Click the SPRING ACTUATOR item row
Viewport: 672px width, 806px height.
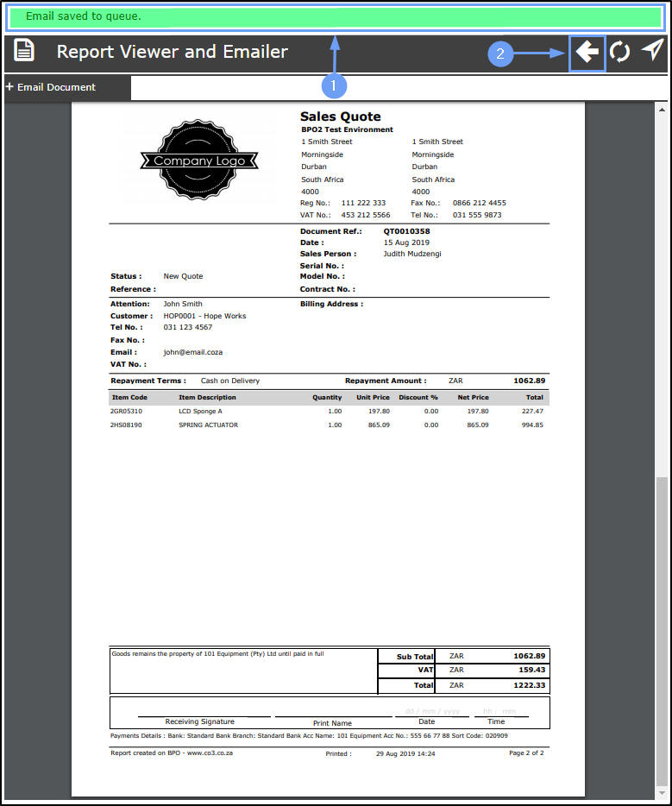(x=326, y=425)
